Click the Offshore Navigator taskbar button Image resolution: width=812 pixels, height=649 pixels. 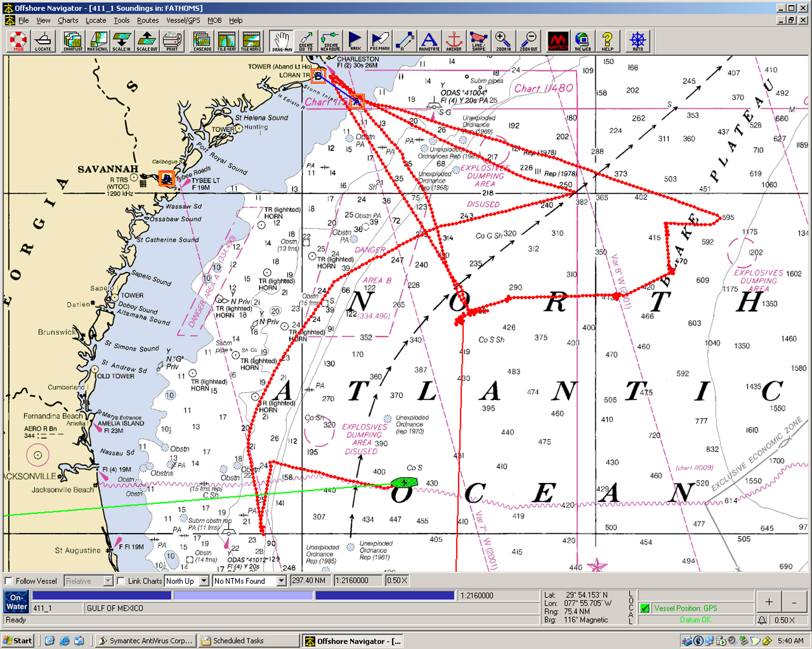click(x=352, y=641)
